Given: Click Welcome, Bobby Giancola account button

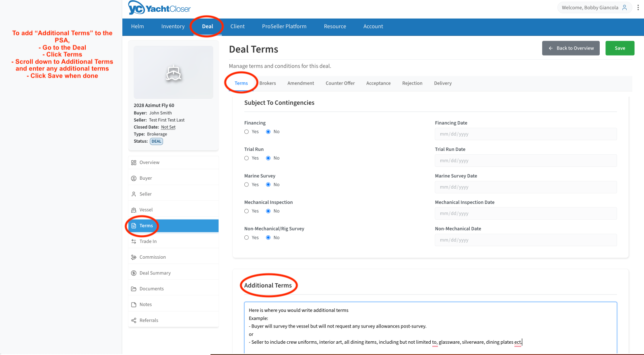Looking at the screenshot, I should 594,8.
